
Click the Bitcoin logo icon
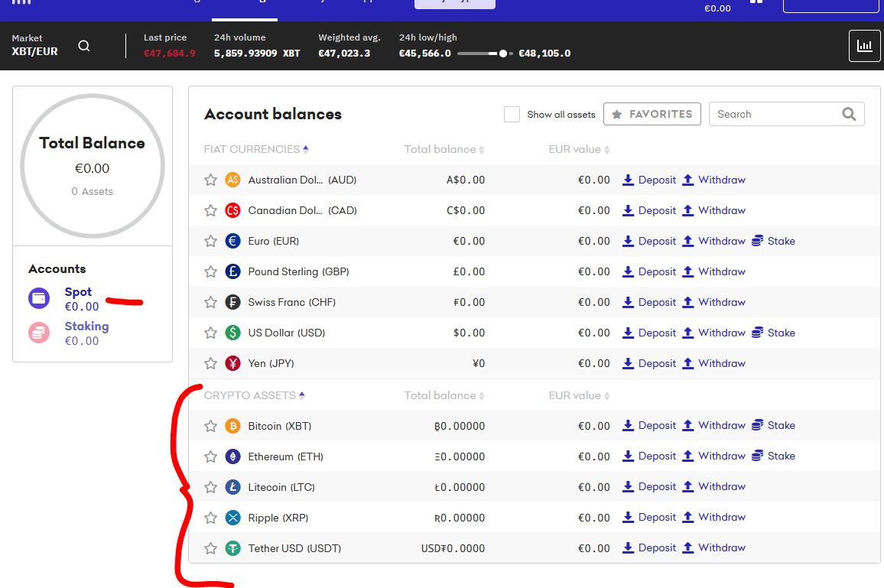[232, 426]
